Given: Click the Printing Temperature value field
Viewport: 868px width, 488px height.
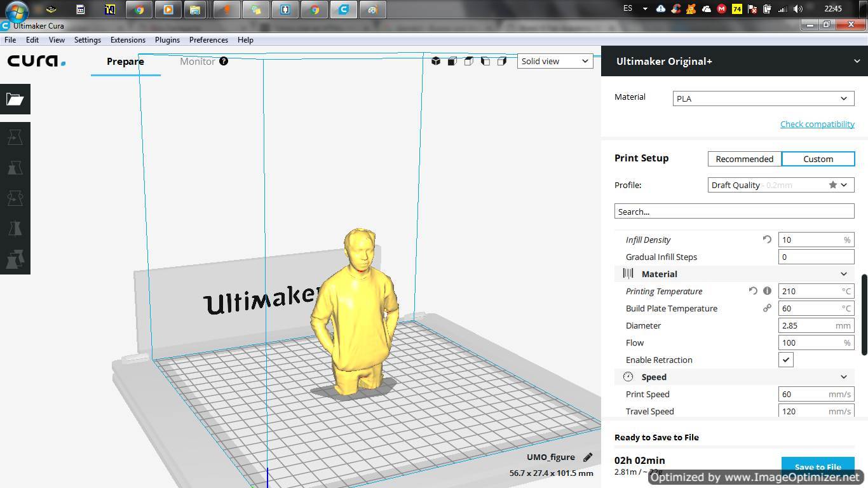Looking at the screenshot, I should (x=816, y=291).
